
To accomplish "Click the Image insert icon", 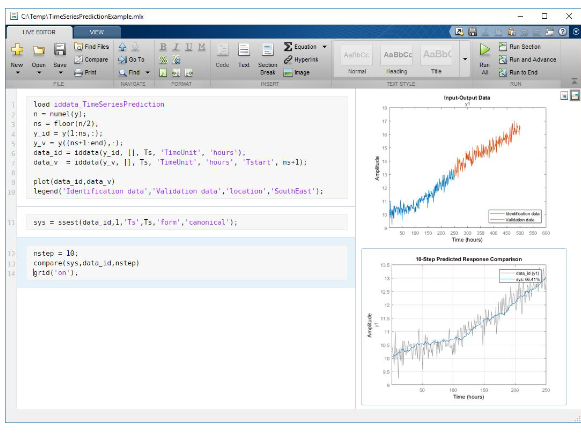I will coord(288,73).
